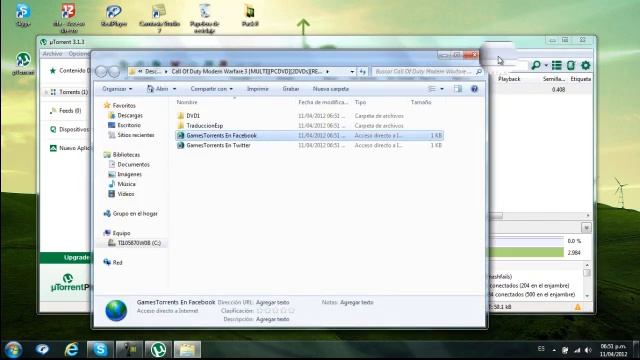The height and width of the screenshot is (360, 640).
Task: Open Windows Start menu
Action: [x=13, y=350]
